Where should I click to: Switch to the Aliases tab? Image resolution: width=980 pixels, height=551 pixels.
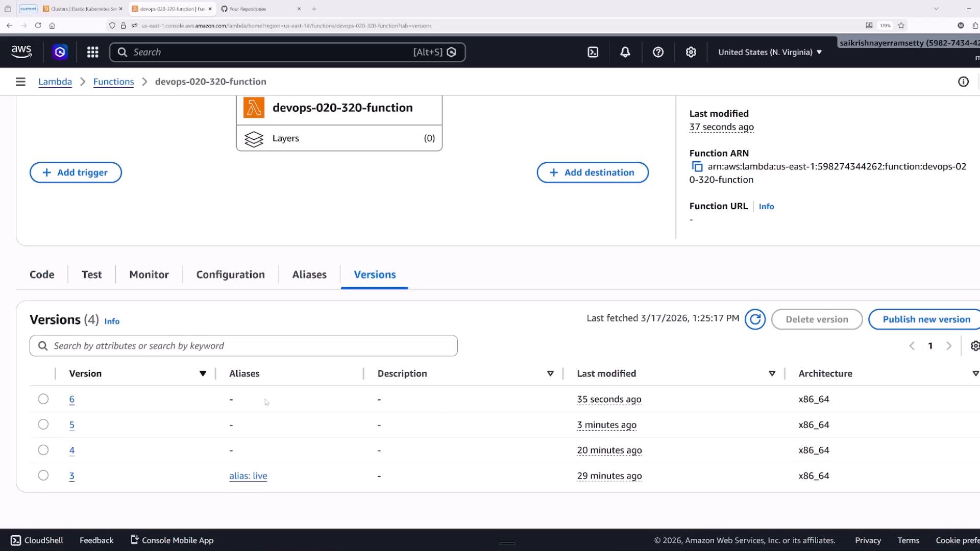click(x=309, y=274)
